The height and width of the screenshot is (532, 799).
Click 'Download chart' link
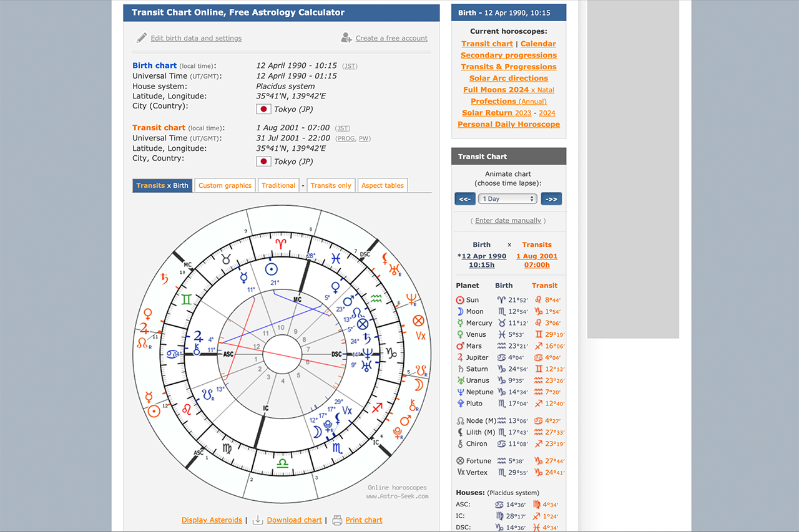click(294, 520)
